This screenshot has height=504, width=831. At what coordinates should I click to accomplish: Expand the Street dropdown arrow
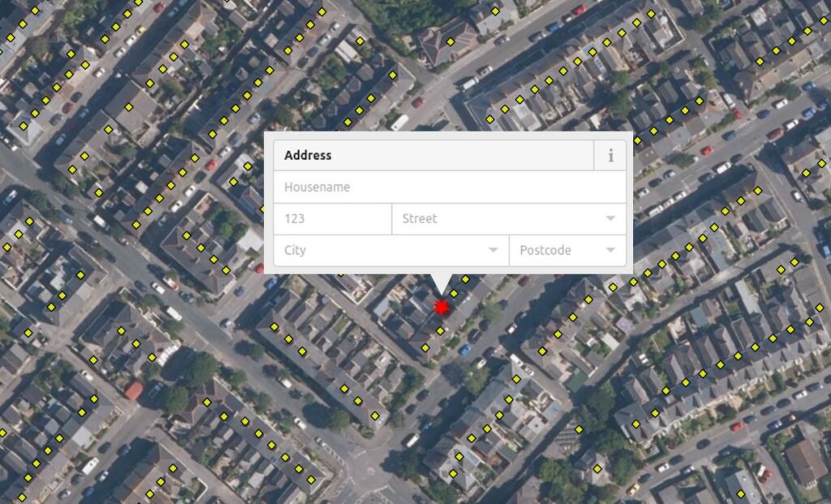[610, 218]
